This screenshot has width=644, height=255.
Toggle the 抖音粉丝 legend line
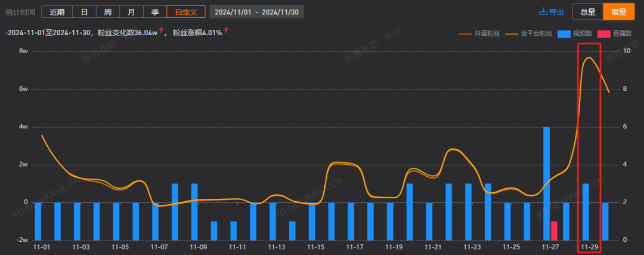click(465, 34)
